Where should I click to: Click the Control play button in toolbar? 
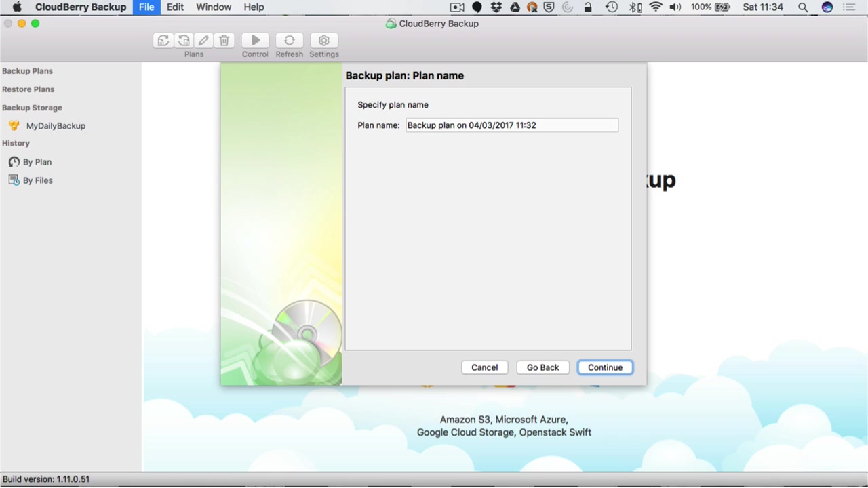coord(255,41)
